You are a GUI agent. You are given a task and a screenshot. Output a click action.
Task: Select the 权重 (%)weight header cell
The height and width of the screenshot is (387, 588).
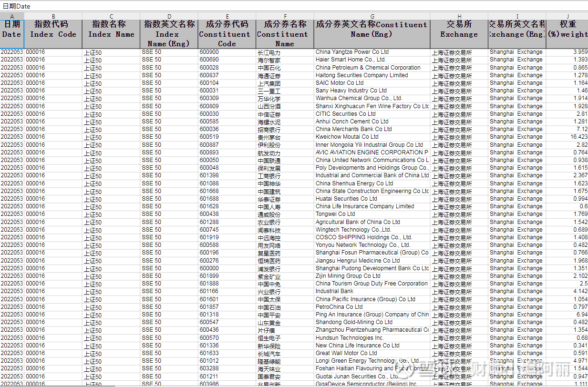(567, 34)
